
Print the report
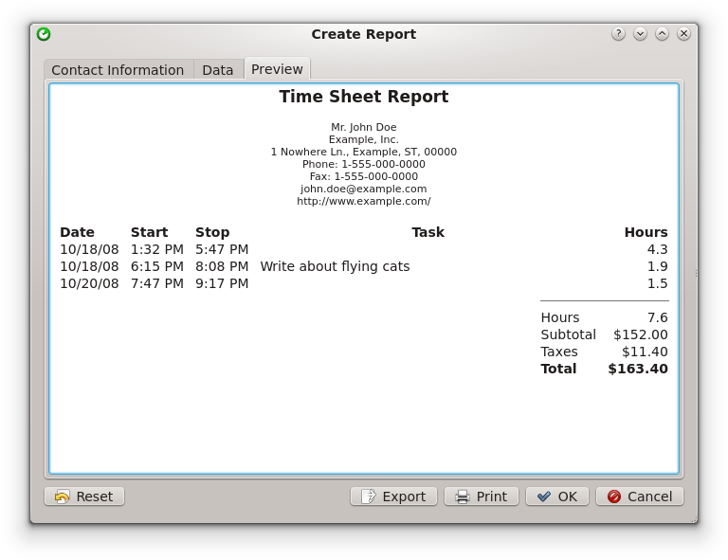tap(482, 497)
